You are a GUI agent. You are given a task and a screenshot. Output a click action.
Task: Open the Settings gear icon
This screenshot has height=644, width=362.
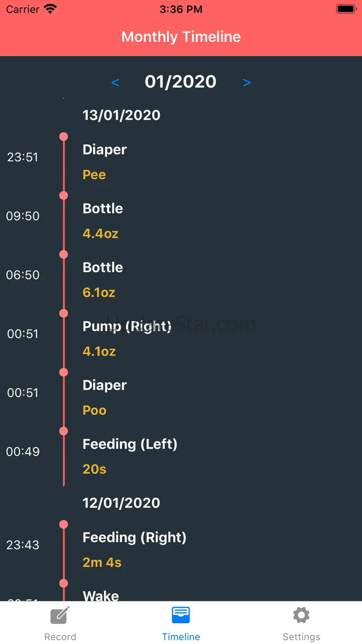coord(301,615)
